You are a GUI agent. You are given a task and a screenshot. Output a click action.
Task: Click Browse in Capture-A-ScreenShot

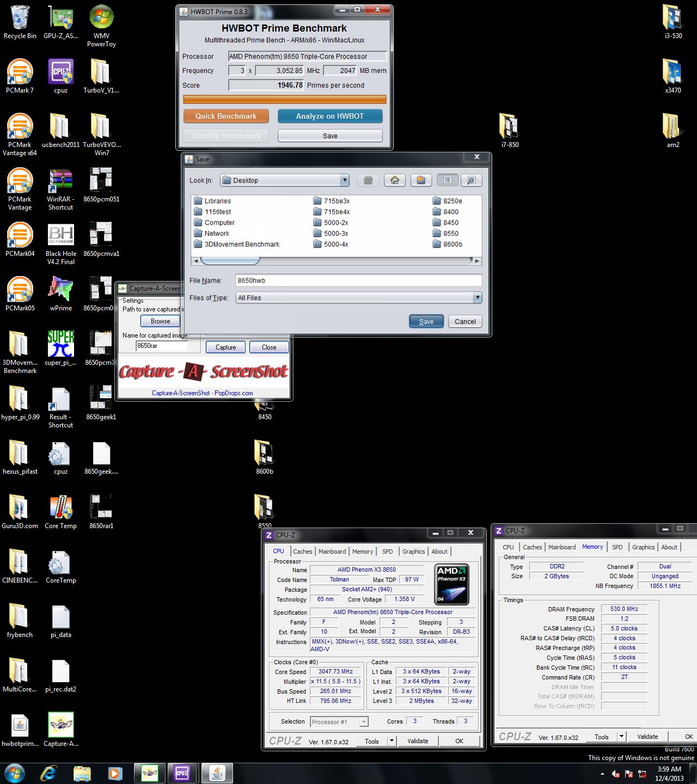[x=161, y=321]
